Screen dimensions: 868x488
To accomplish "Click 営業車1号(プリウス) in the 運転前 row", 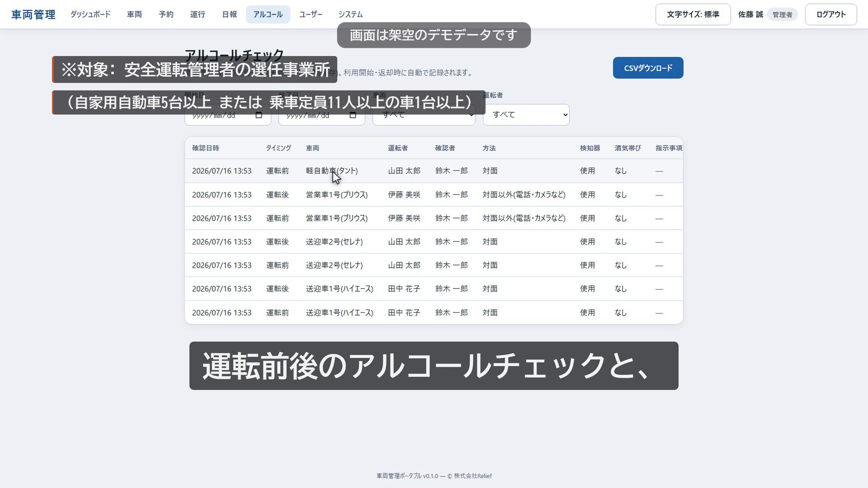I will 337,218.
